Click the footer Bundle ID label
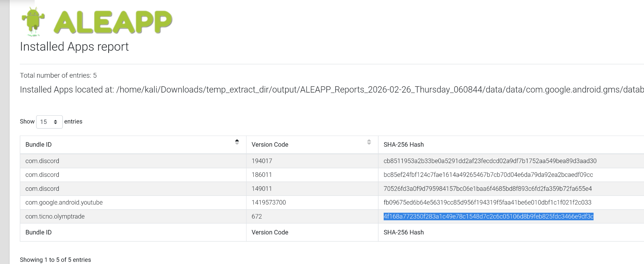The height and width of the screenshot is (264, 644). point(39,232)
